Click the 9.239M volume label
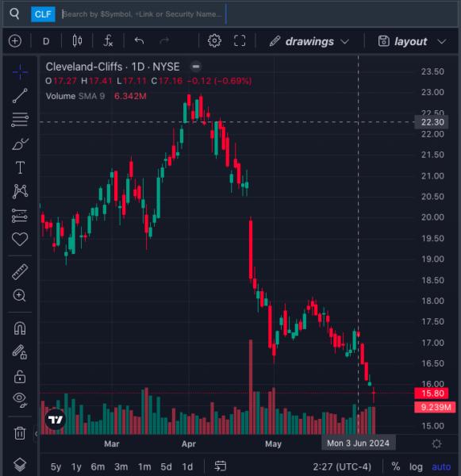Viewport: 461px width, 476px height. point(435,407)
